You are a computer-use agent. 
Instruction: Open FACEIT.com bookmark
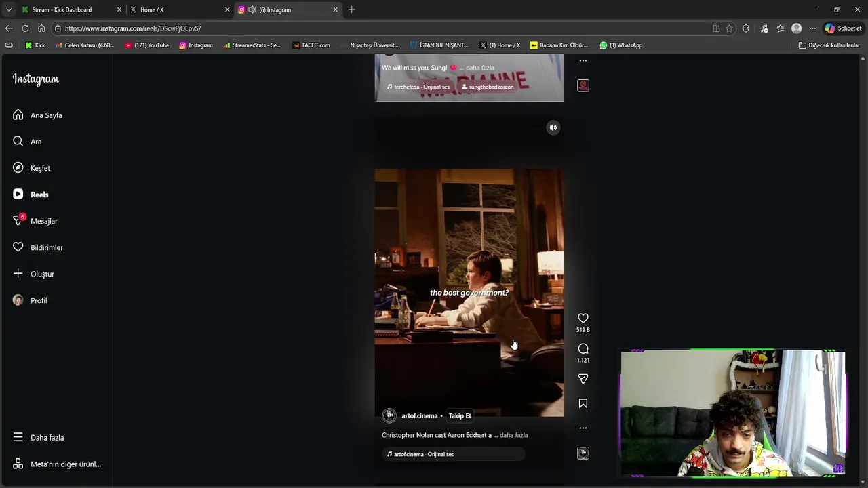(x=311, y=45)
